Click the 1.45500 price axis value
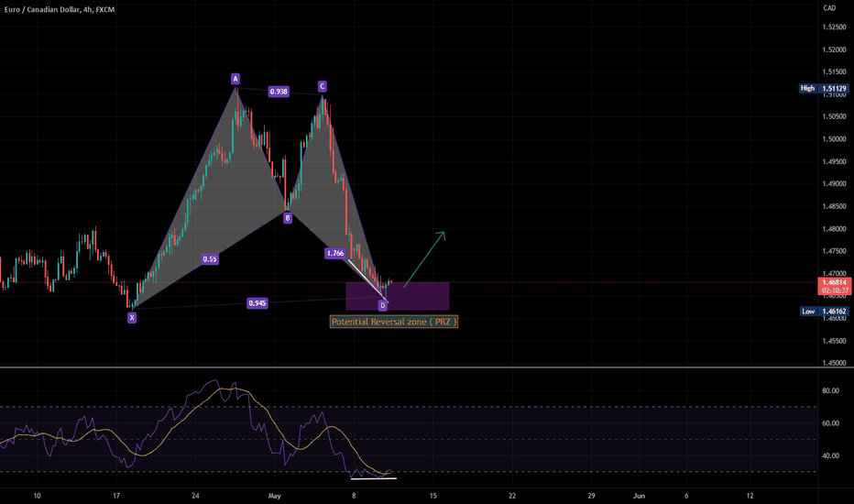This screenshot has height=504, width=854. tap(834, 341)
